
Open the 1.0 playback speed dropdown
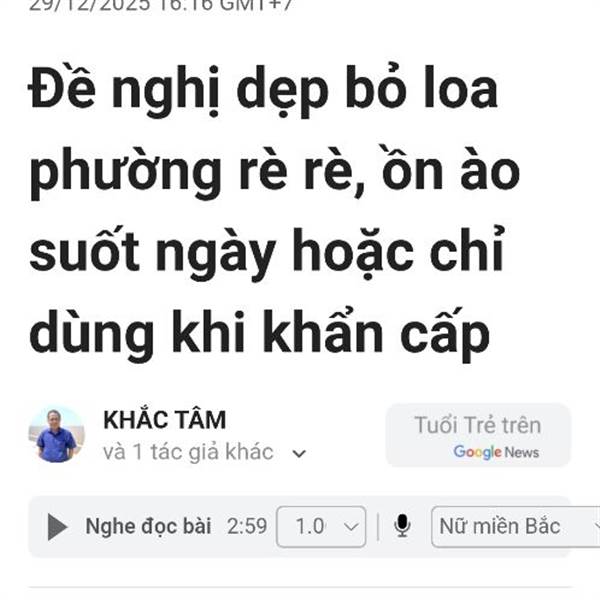321,527
